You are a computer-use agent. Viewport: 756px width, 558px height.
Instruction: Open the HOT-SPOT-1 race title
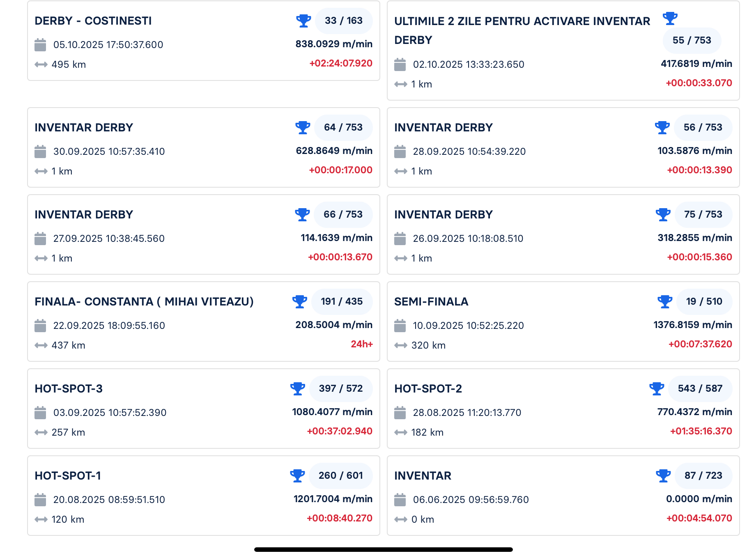(x=68, y=476)
